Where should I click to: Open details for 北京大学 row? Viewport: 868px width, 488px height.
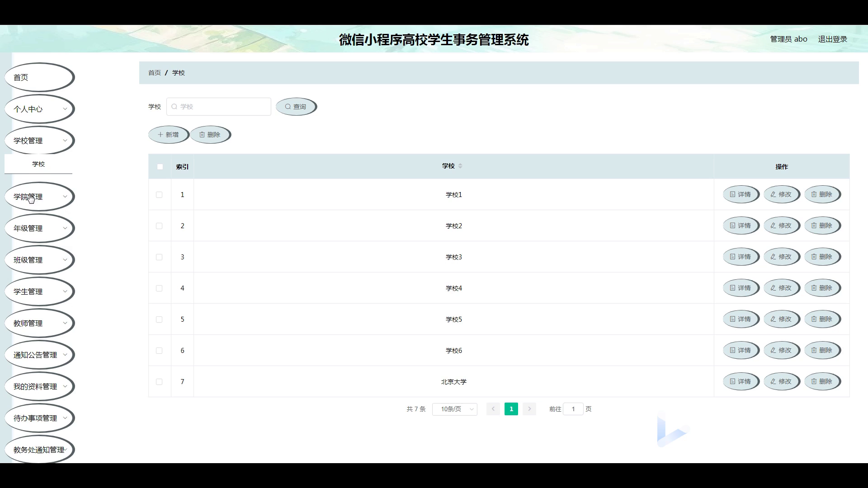coord(741,381)
